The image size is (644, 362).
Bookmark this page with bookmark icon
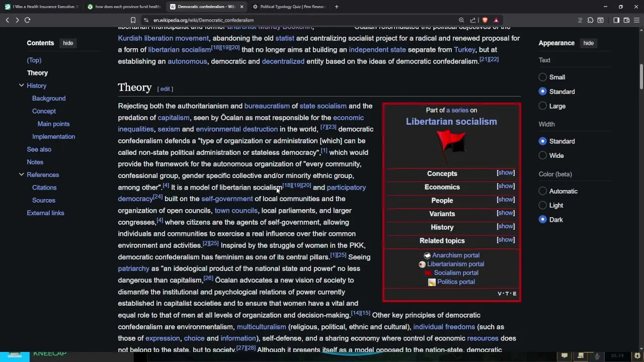[133, 20]
